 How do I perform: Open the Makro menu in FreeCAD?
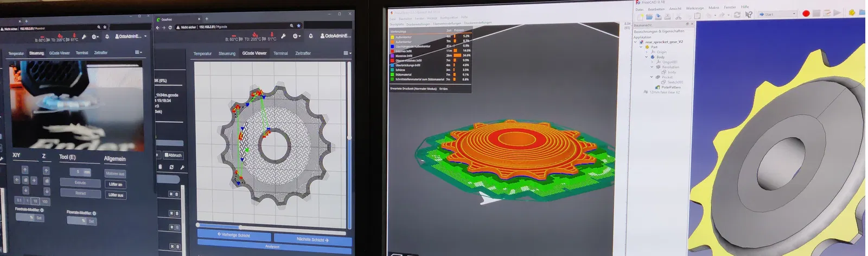coord(713,8)
